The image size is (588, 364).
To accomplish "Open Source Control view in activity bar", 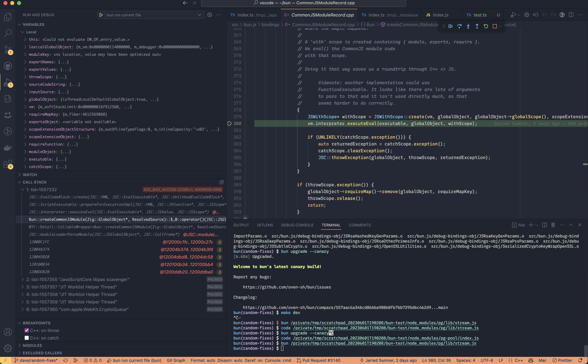I will click(x=7, y=50).
